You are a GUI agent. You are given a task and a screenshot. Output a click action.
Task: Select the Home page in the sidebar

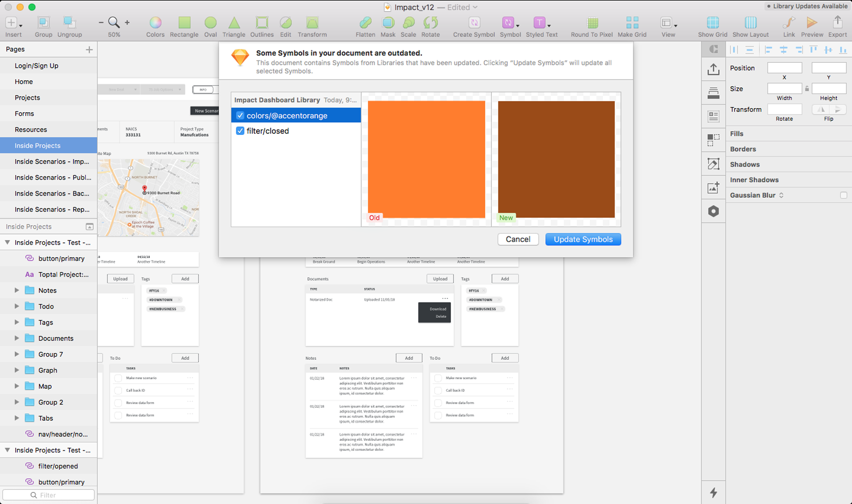[23, 82]
